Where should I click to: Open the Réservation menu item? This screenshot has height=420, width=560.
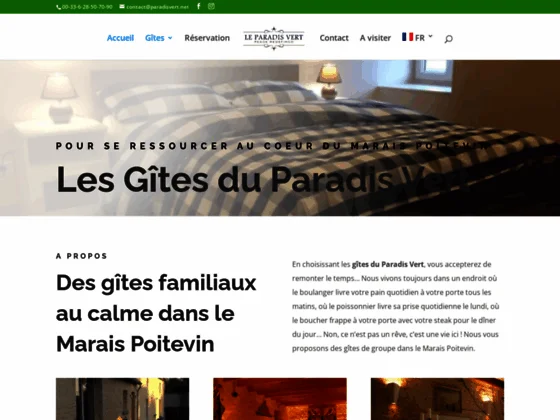pyautogui.click(x=207, y=38)
